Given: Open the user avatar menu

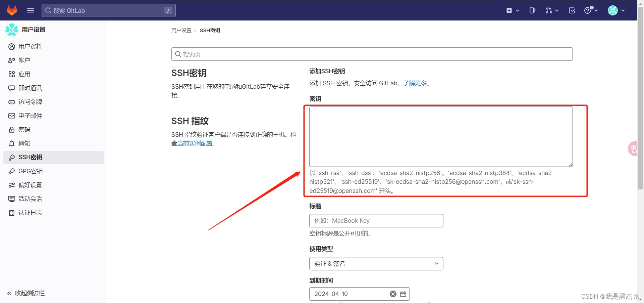Looking at the screenshot, I should pyautogui.click(x=616, y=10).
